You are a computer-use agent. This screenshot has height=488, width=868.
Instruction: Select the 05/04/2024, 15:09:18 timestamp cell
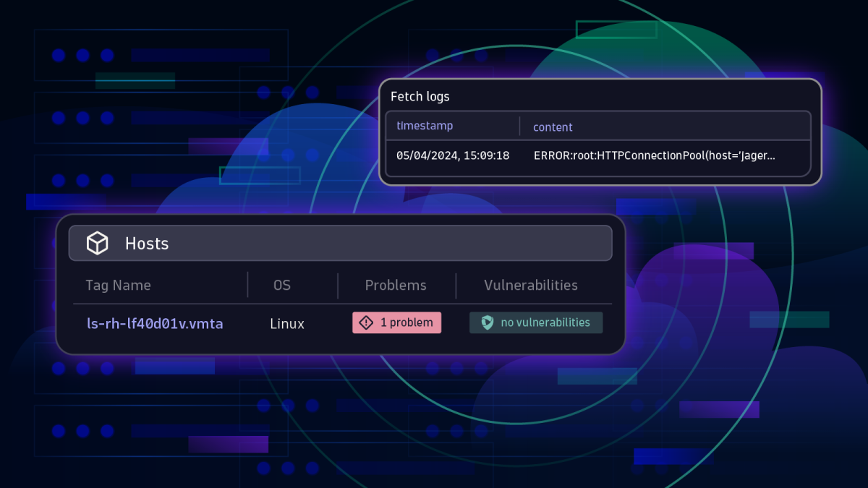pos(453,155)
